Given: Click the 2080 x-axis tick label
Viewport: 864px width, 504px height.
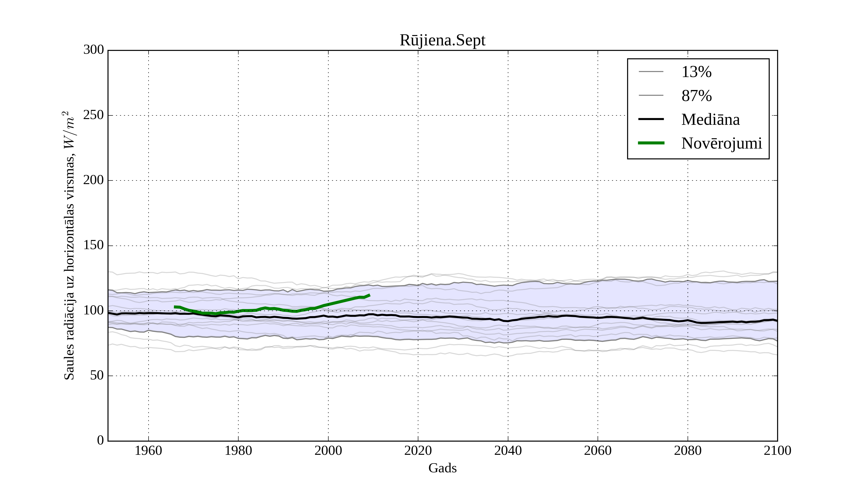Looking at the screenshot, I should 687,450.
